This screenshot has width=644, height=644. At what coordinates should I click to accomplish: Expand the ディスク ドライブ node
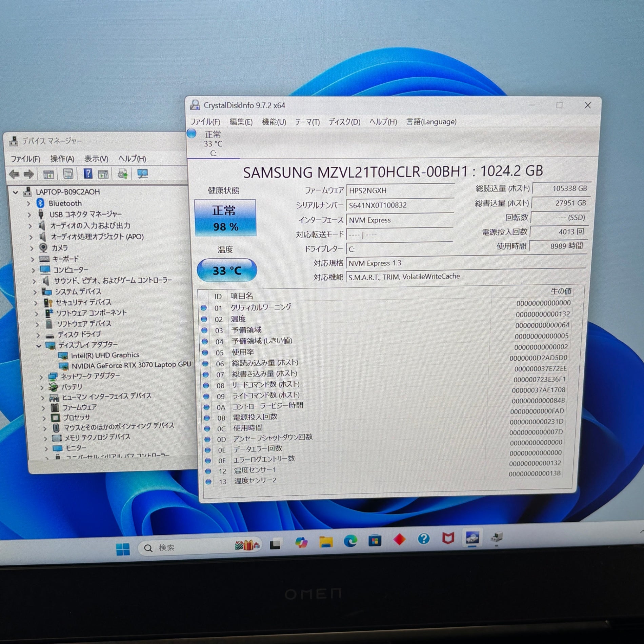tap(38, 335)
